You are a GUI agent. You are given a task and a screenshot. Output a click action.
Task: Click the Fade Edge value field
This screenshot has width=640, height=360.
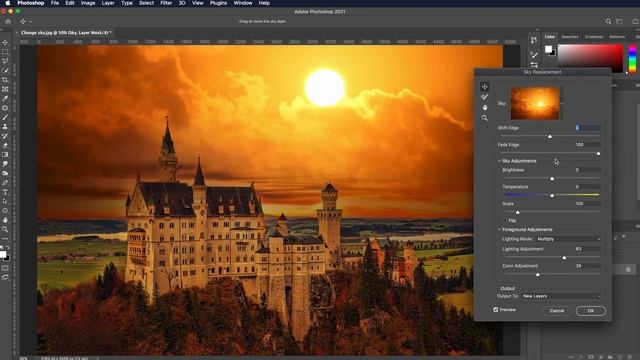tap(588, 145)
